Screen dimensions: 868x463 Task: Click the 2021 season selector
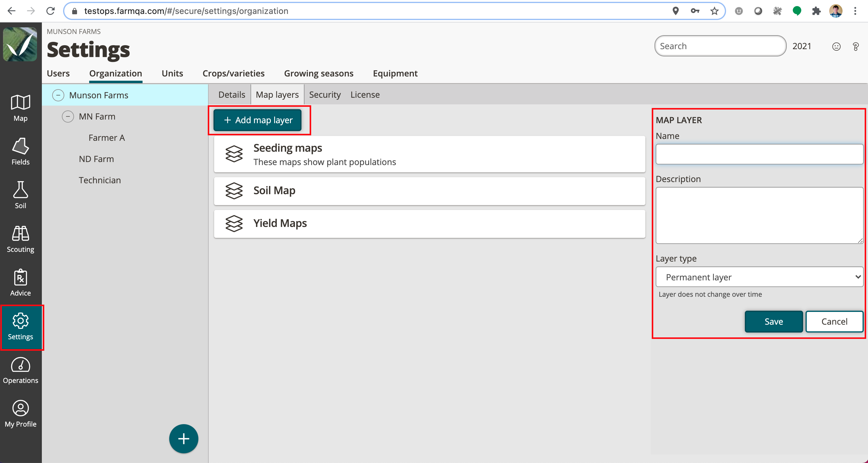tap(802, 46)
